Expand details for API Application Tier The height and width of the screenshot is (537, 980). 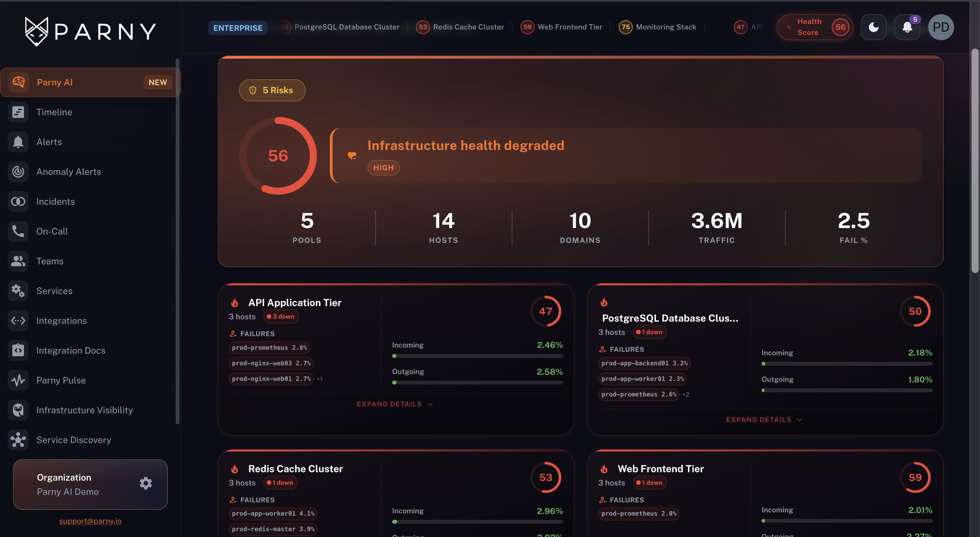coord(395,404)
